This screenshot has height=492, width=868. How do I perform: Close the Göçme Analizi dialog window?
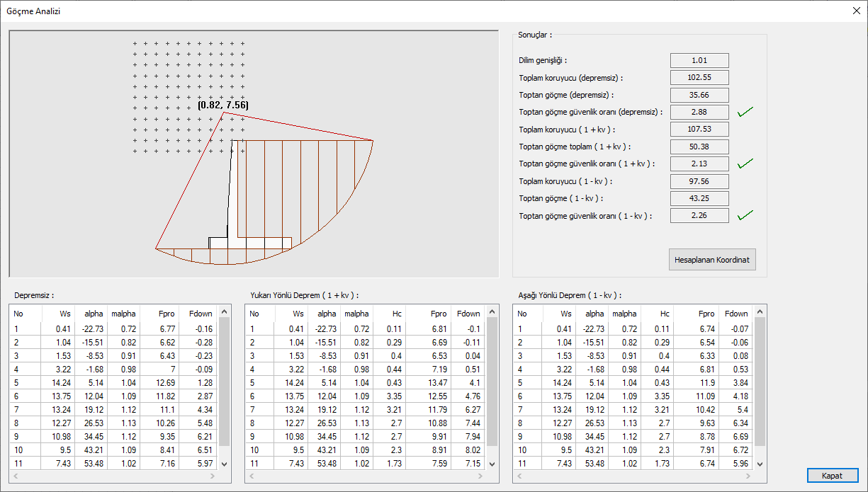(855, 11)
